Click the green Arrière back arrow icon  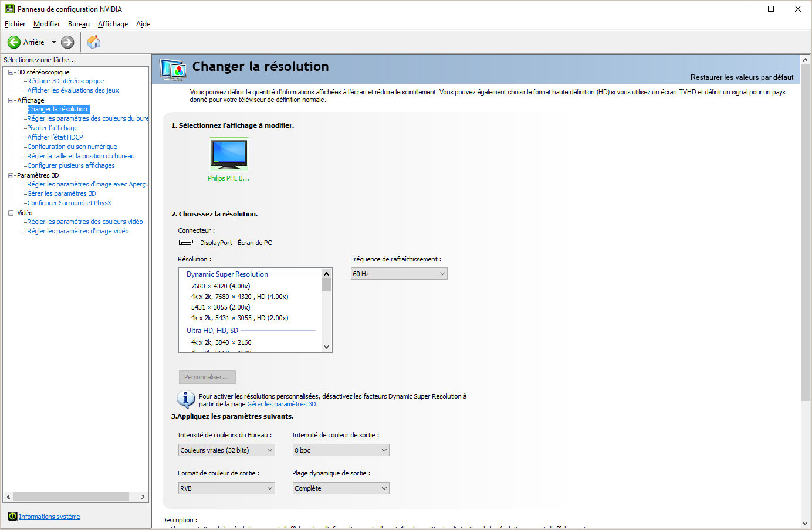(x=13, y=42)
